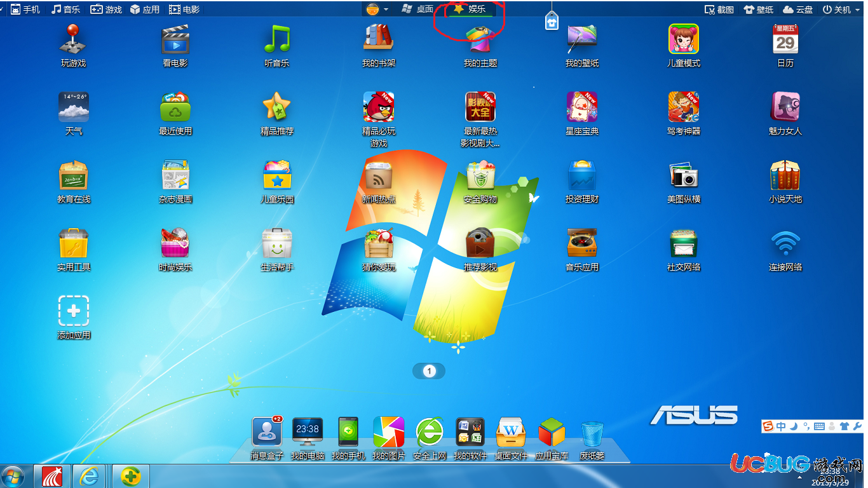
Task: Open the 音乐 menu in top bar
Action: pos(66,10)
